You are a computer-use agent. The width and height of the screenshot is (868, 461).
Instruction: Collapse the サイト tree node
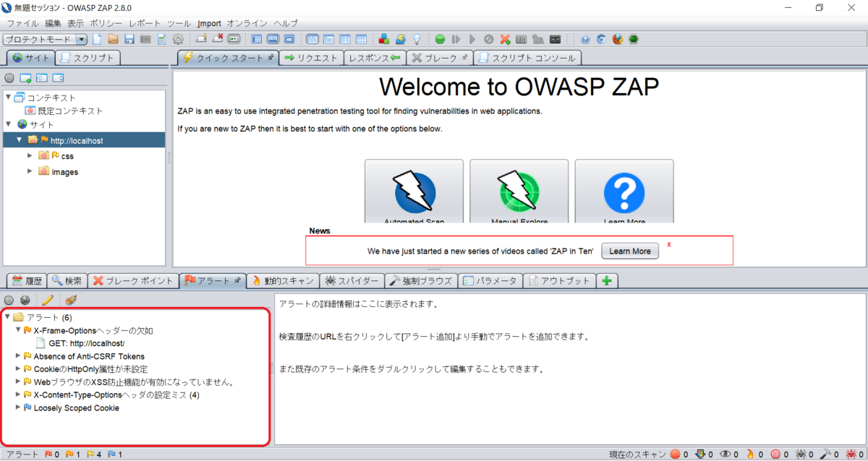[8, 124]
